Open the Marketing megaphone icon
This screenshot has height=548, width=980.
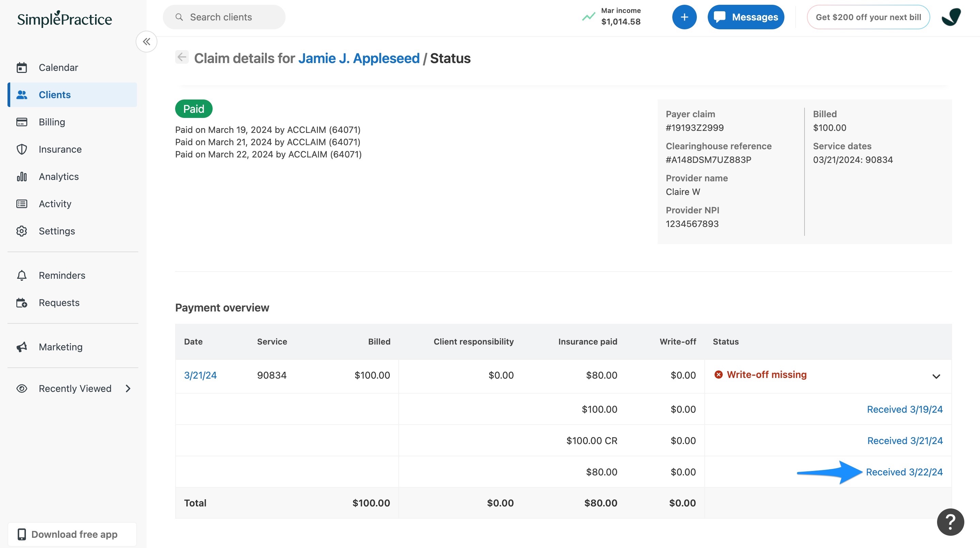22,347
